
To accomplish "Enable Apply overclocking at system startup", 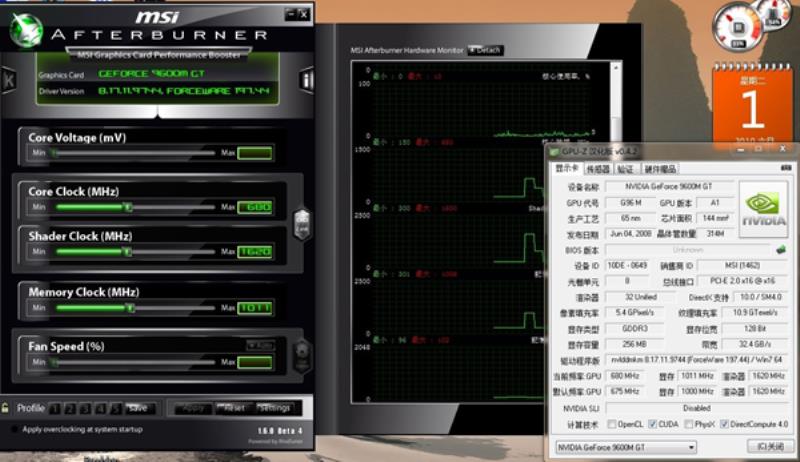I will (15, 429).
